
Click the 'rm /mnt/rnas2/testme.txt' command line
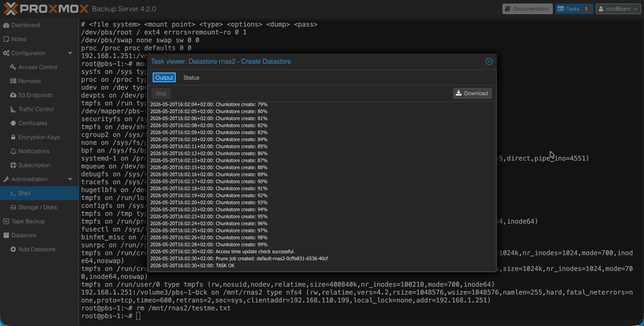pos(156,308)
